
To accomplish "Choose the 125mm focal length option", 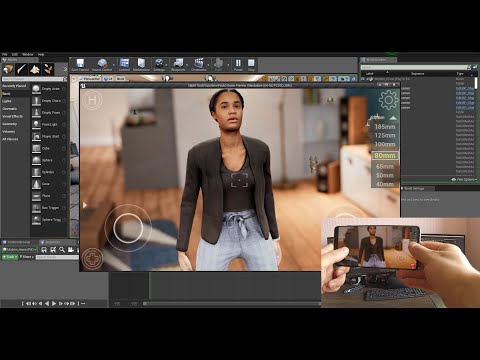I will (385, 135).
